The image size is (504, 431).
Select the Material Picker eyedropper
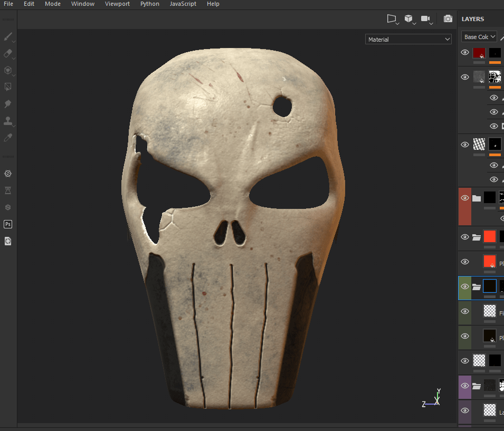coord(8,138)
